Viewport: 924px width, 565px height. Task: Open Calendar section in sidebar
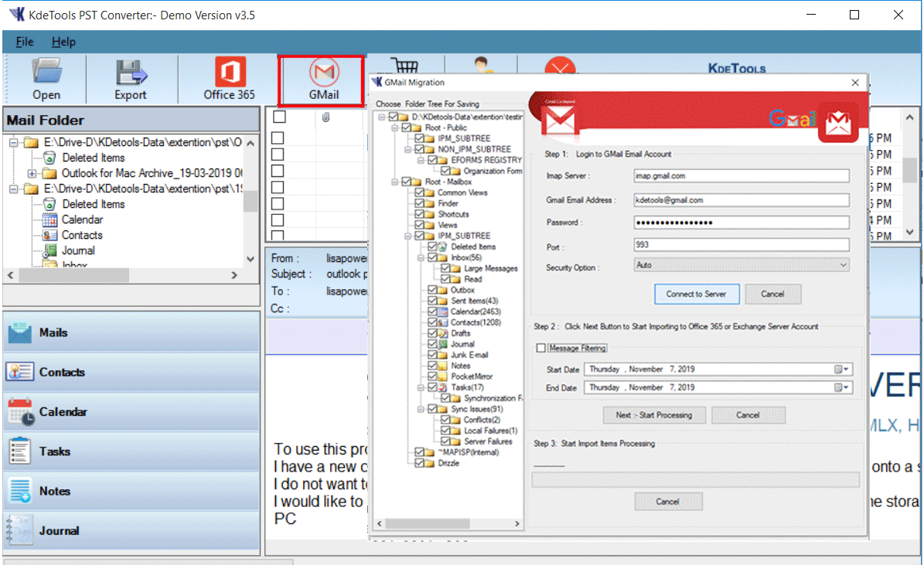click(x=131, y=411)
